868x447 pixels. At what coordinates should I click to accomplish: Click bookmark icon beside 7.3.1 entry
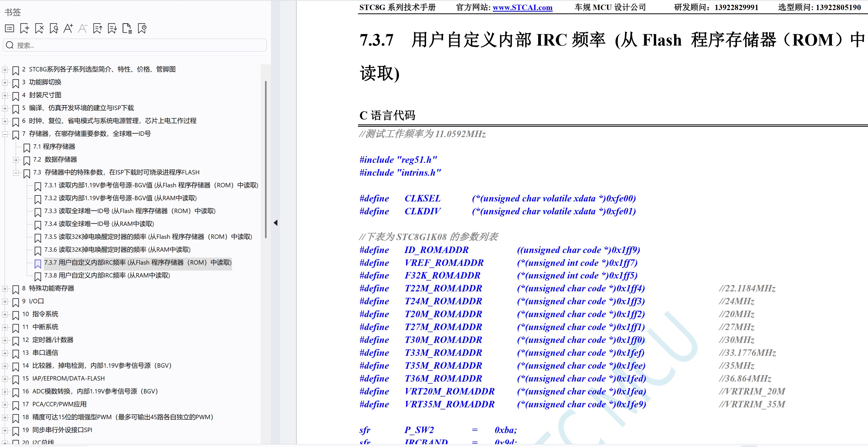click(x=38, y=187)
